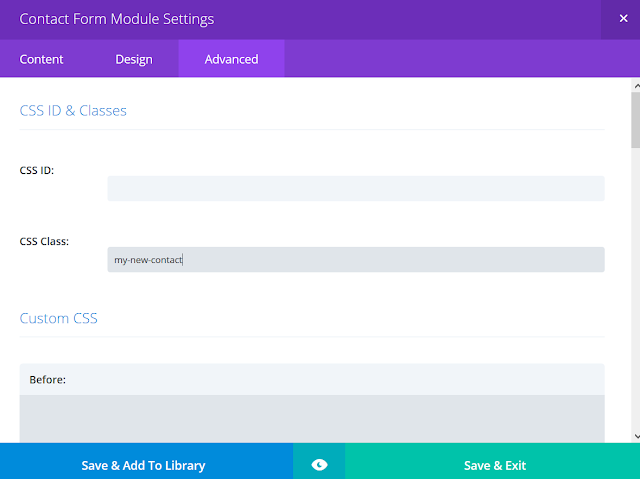The height and width of the screenshot is (479, 640).
Task: Click into the Before custom CSS textarea
Action: pyautogui.click(x=312, y=419)
